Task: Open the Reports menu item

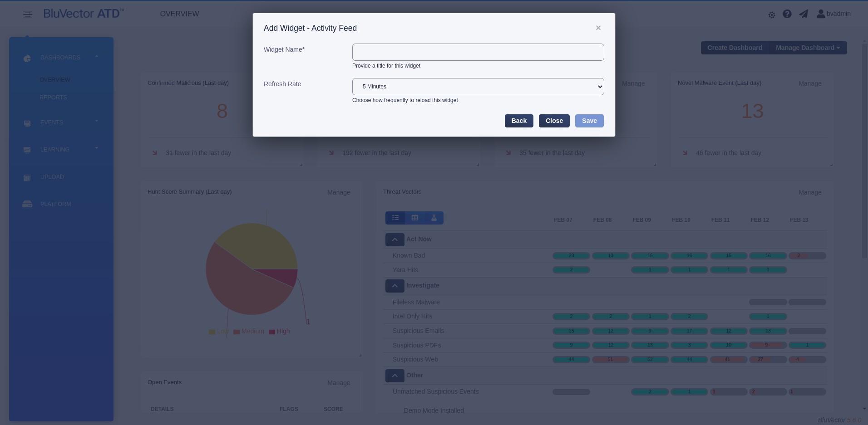Action: coord(53,98)
